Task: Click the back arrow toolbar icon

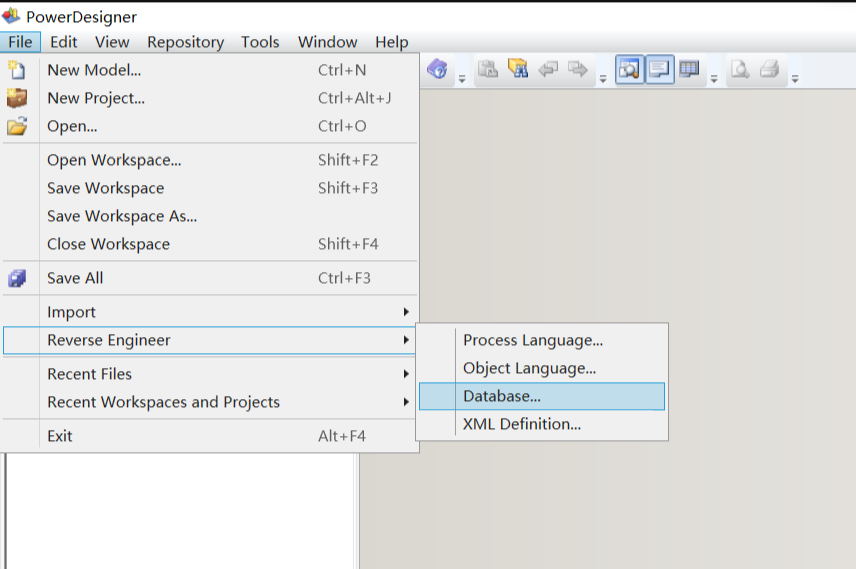Action: [548, 70]
